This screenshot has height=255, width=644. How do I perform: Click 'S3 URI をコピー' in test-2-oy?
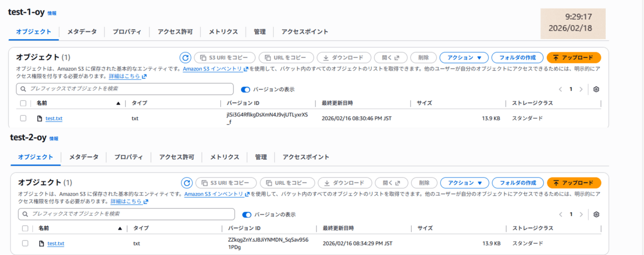[226, 183]
